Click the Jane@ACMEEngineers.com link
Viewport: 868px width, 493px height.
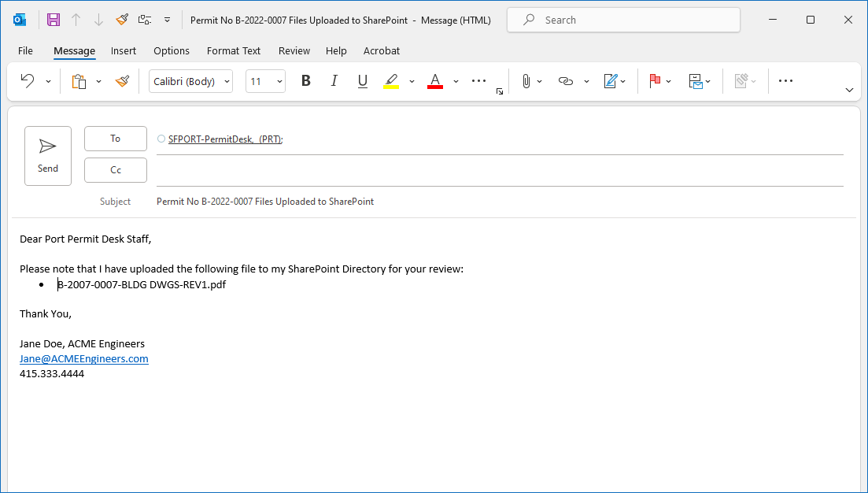[x=83, y=358]
